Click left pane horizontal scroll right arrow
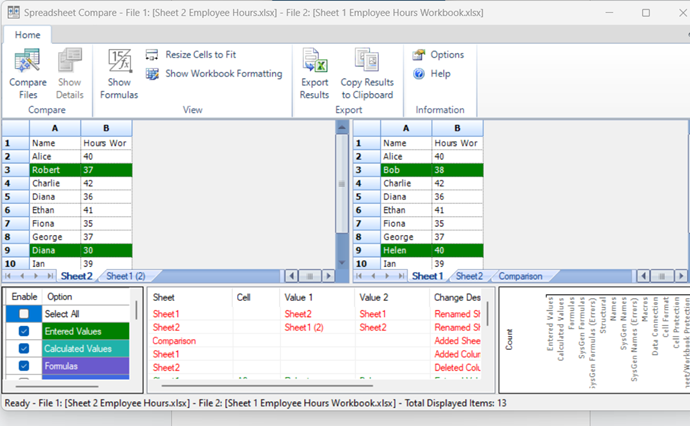 point(328,276)
